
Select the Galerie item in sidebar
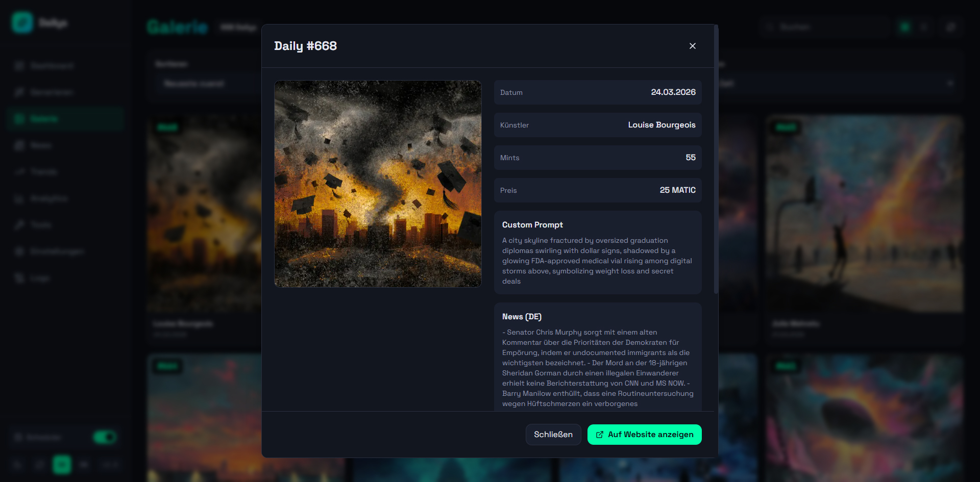point(43,119)
